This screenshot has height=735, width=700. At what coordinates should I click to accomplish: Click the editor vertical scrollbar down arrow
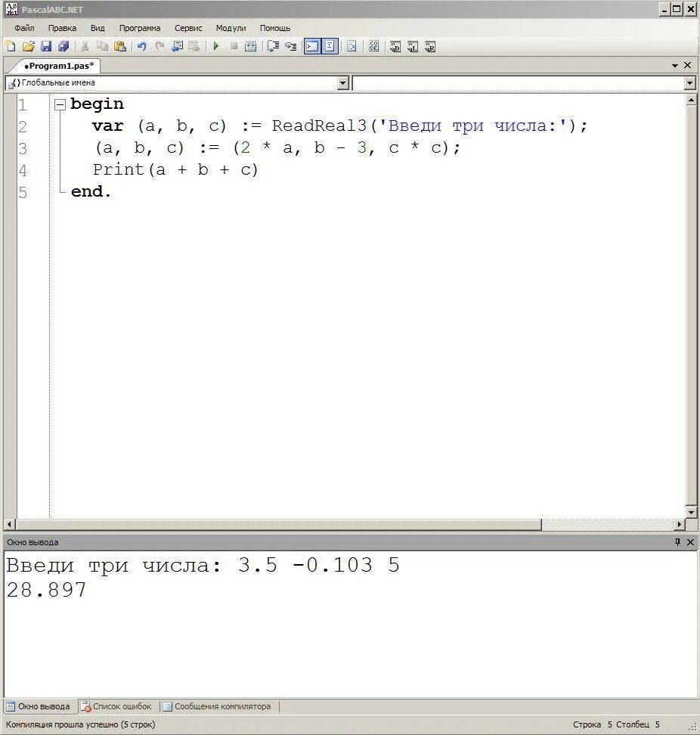[x=691, y=513]
